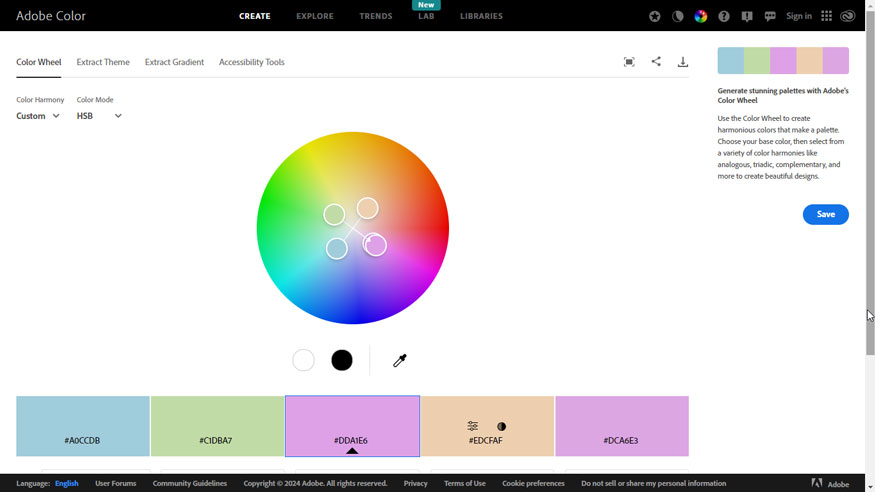This screenshot has width=875, height=492.
Task: Pick the eyedropper tool below wheel
Action: [x=400, y=360]
